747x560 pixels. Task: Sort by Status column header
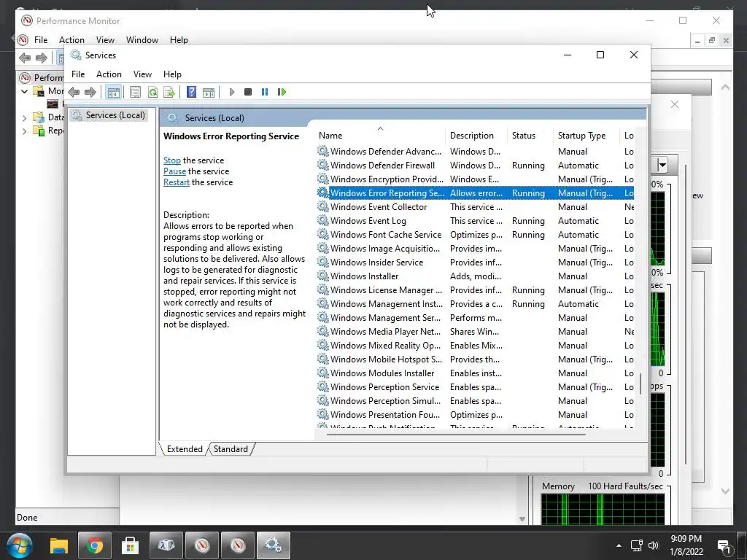tap(530, 136)
